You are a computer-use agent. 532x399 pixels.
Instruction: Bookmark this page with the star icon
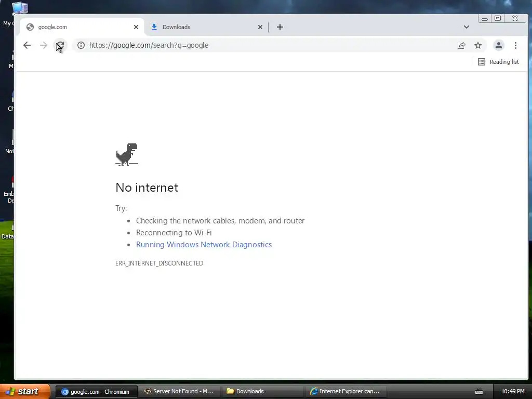(478, 46)
